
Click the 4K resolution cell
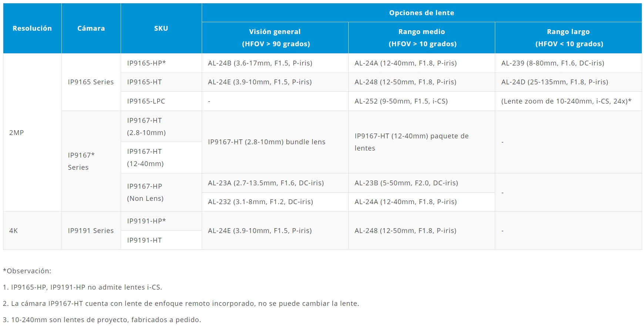click(x=14, y=231)
